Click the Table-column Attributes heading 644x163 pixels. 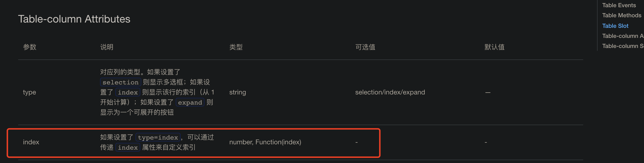click(74, 19)
